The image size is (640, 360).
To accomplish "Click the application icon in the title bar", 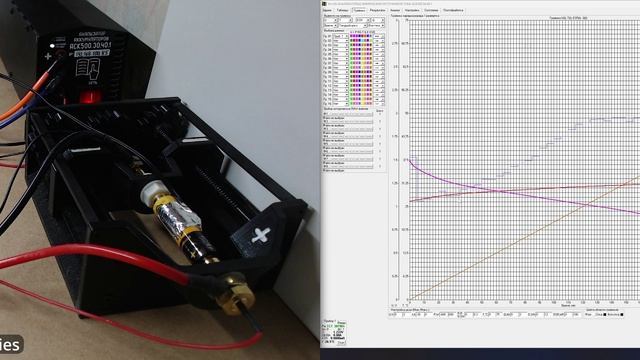I will [324, 4].
